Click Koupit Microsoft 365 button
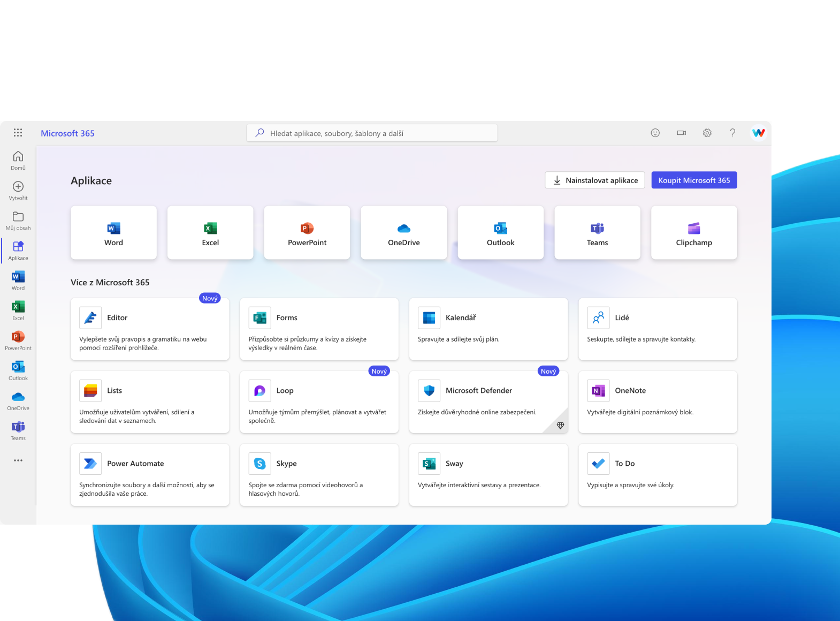This screenshot has height=621, width=840. [x=694, y=180]
